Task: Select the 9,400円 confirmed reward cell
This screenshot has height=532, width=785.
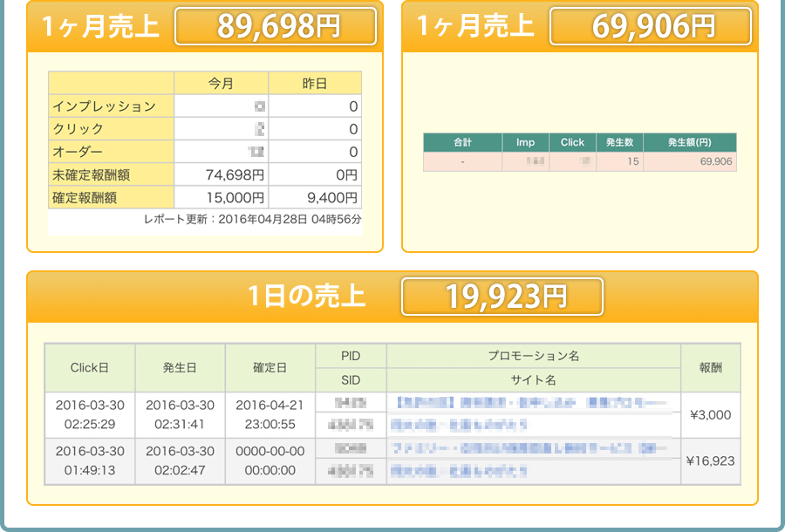Action: click(314, 197)
